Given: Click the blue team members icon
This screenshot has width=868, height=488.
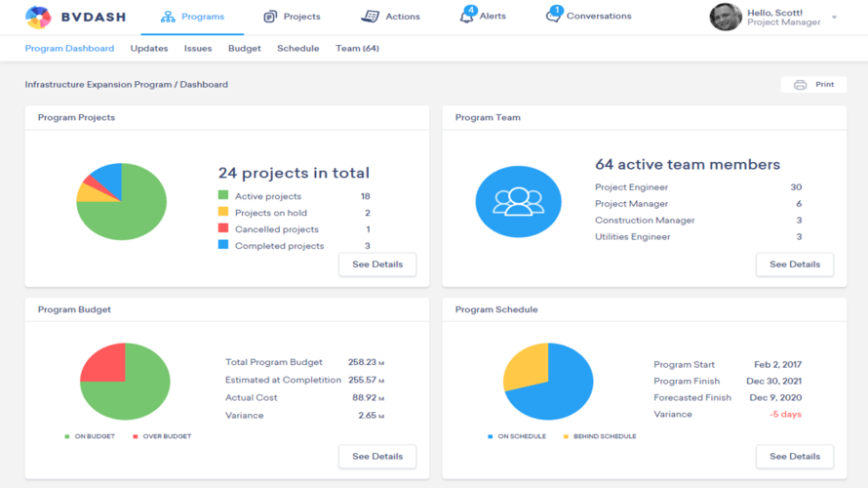Looking at the screenshot, I should 518,202.
